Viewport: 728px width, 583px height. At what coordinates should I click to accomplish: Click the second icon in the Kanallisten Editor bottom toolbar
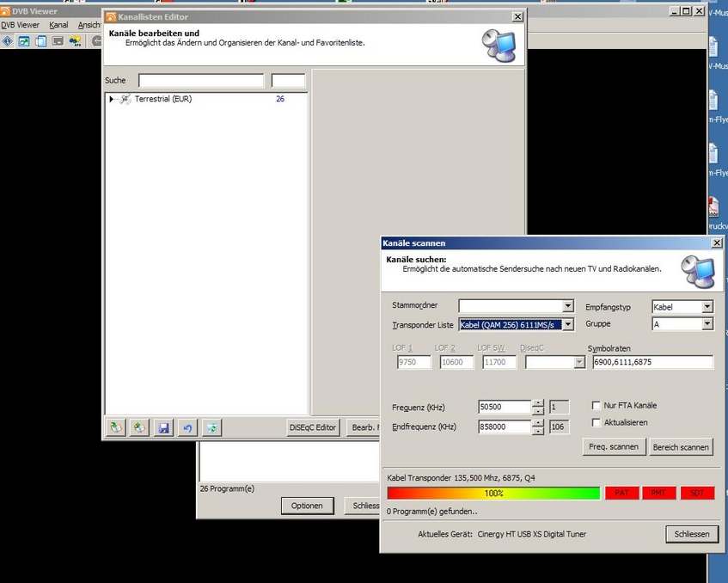(139, 427)
